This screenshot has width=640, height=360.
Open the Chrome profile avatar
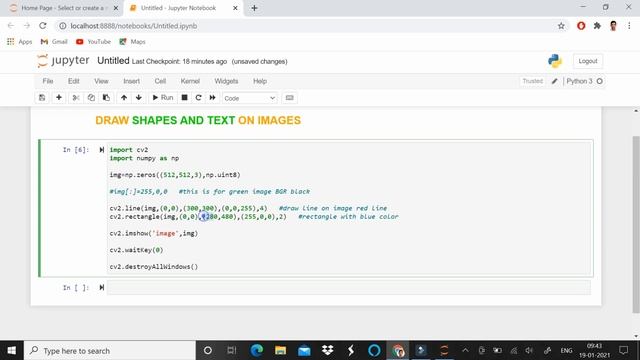pos(613,26)
